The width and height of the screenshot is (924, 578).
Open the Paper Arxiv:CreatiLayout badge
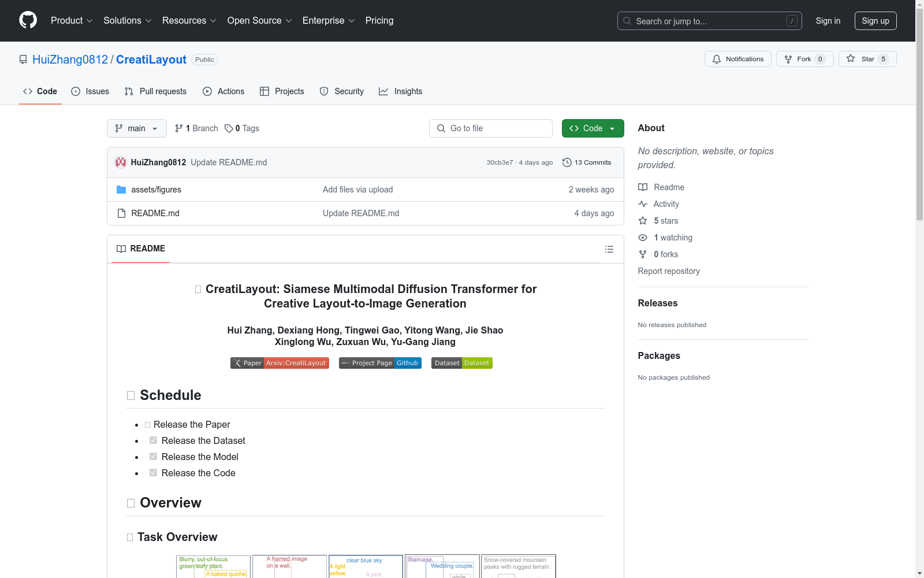(x=280, y=363)
